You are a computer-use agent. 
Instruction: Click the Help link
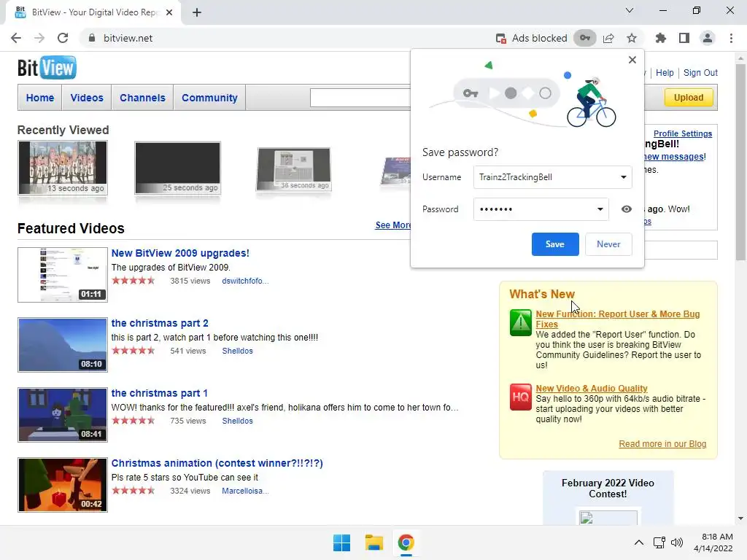coord(665,73)
